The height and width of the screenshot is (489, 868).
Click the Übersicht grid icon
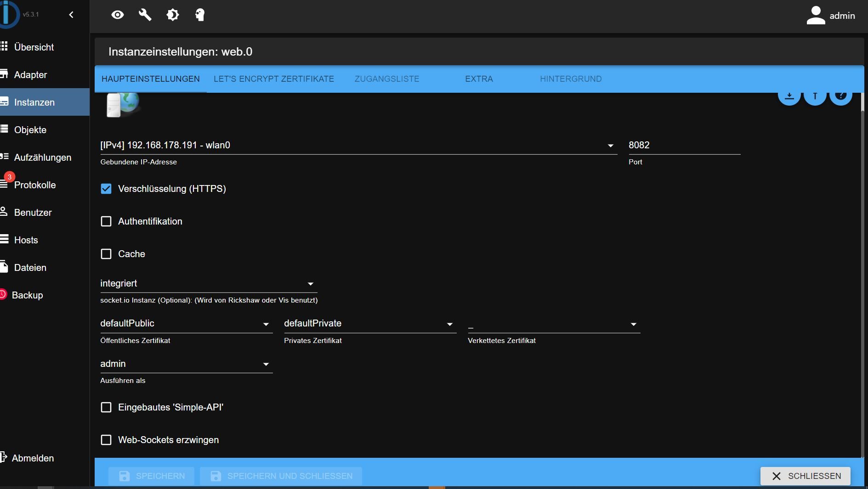point(4,46)
